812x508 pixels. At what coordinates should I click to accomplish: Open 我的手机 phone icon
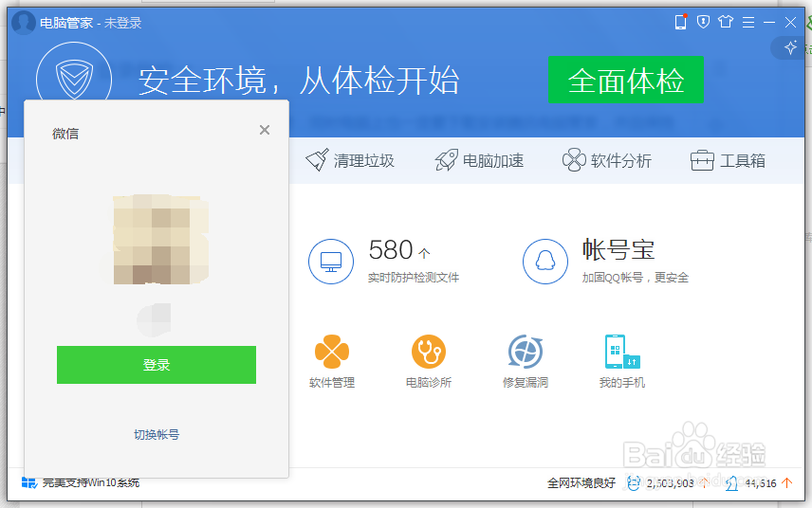click(622, 352)
